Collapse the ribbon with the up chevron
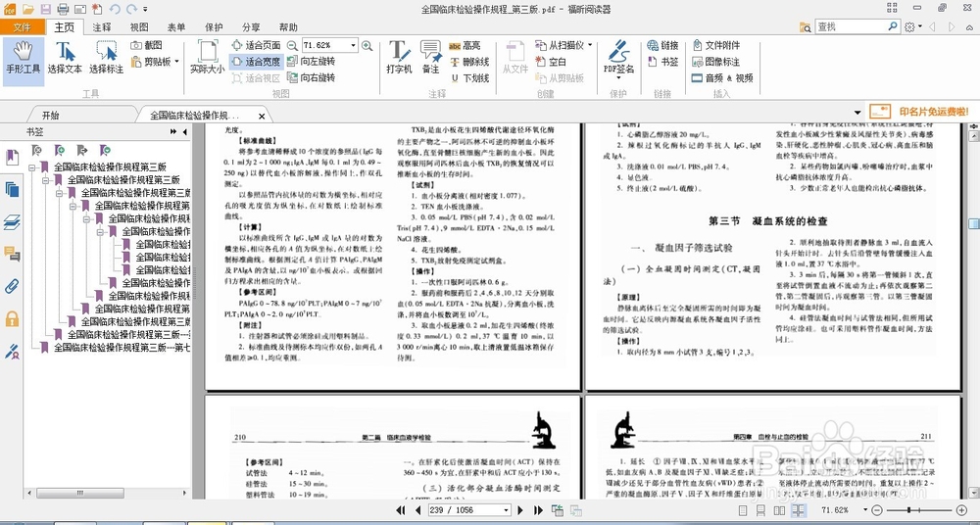This screenshot has width=980, height=525. (970, 26)
